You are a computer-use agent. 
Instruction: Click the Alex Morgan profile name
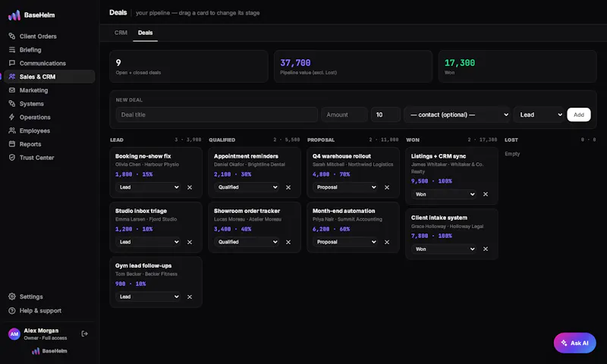(41, 331)
